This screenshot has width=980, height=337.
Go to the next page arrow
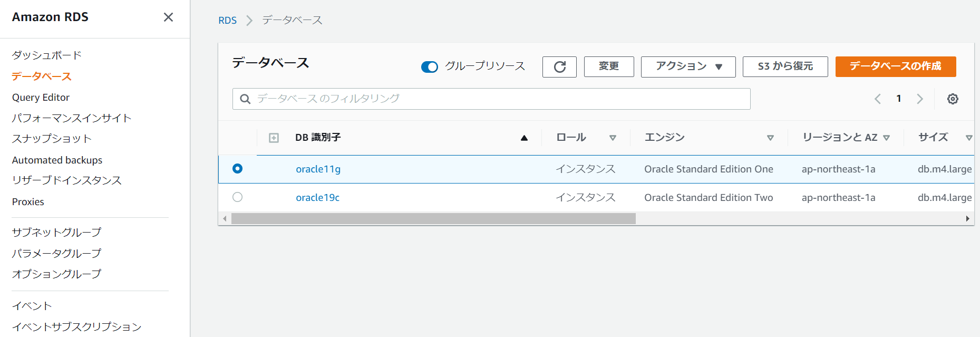click(x=920, y=99)
